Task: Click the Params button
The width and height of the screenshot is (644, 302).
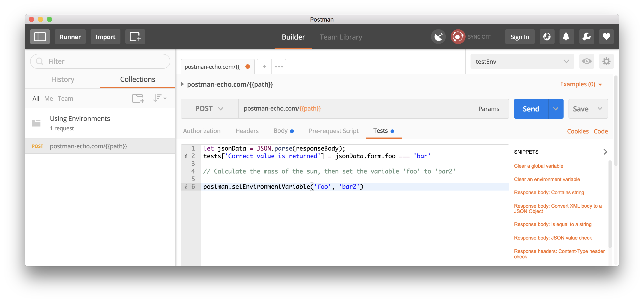Action: (x=489, y=109)
